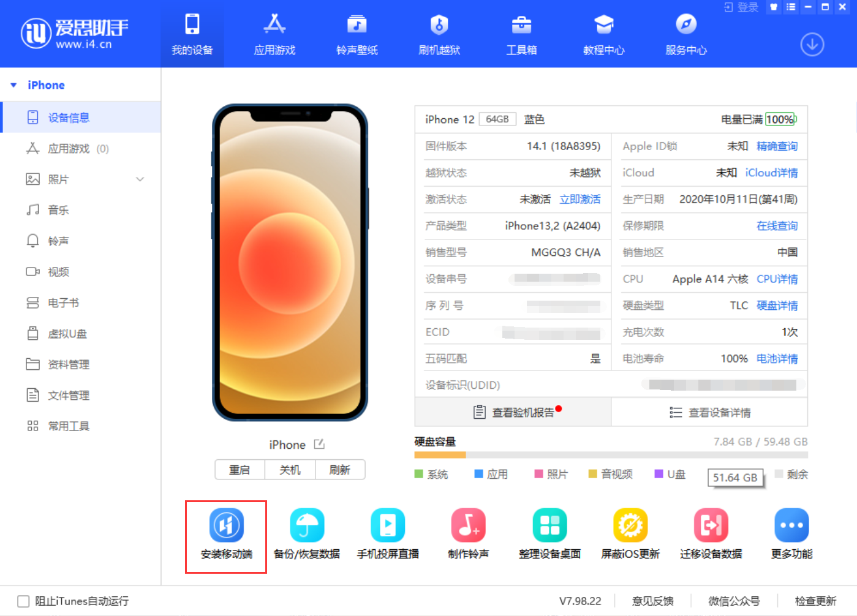Select 音乐 in sidebar
The image size is (857, 616).
pyautogui.click(x=81, y=210)
